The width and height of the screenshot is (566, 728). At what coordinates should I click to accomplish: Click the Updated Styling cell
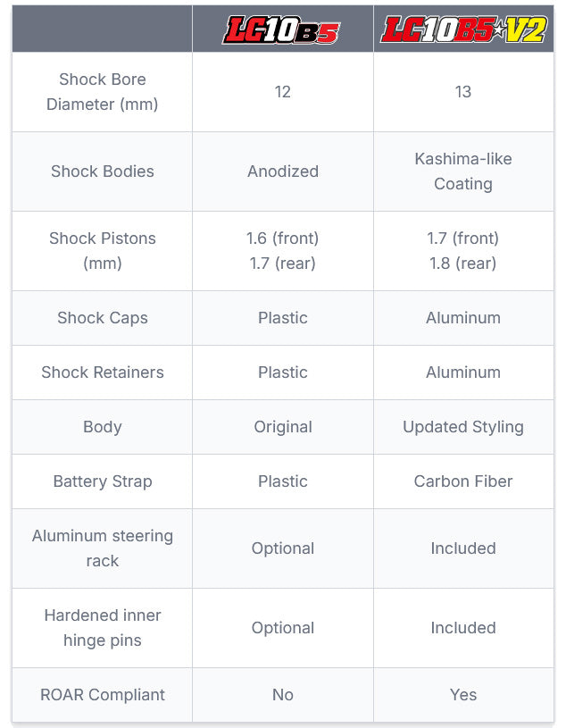[x=463, y=427]
